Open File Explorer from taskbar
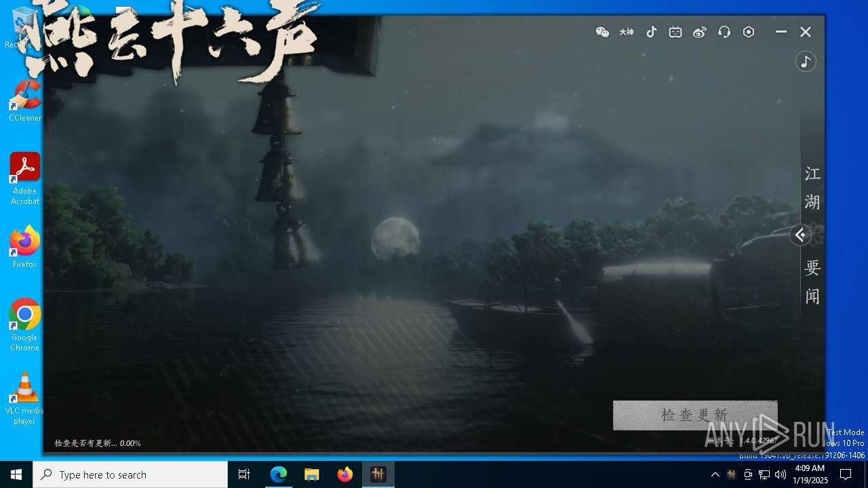 [x=312, y=474]
